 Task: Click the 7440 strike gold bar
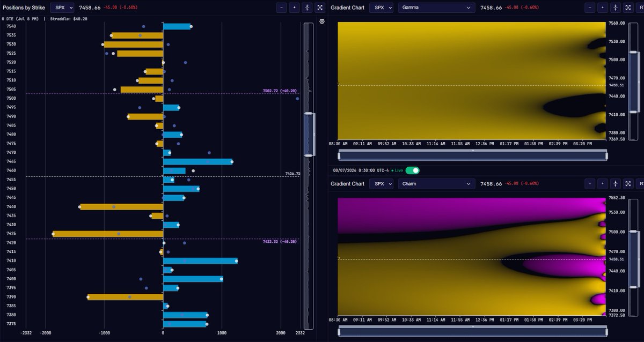pos(121,206)
